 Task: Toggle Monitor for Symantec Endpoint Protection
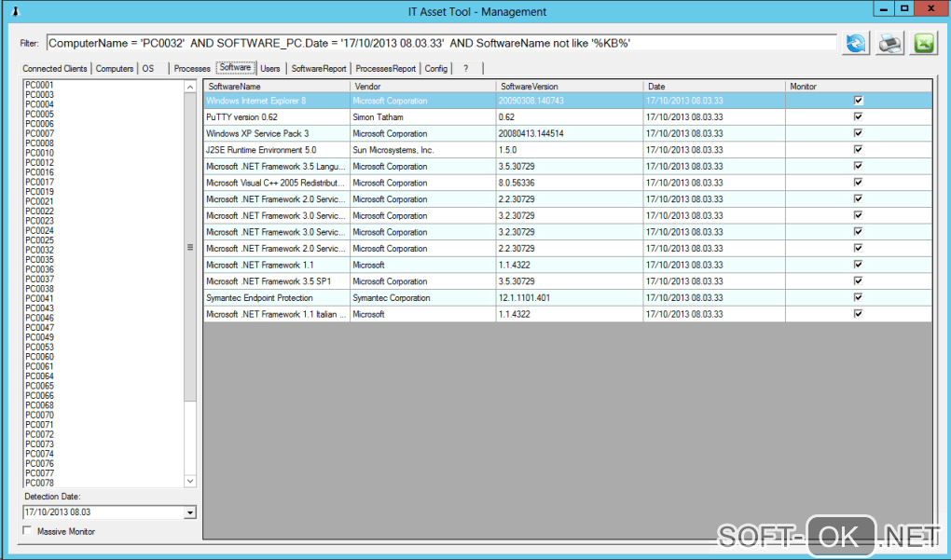[858, 297]
